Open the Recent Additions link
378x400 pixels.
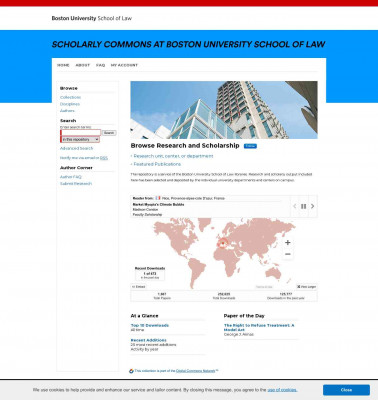coord(148,340)
